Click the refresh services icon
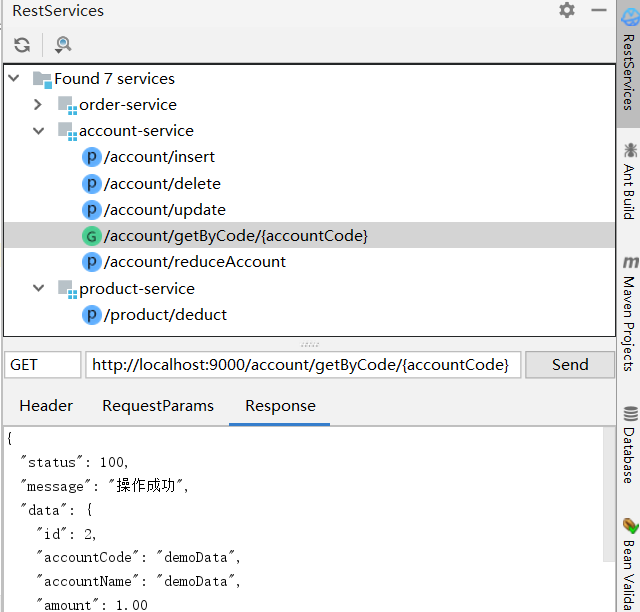The height and width of the screenshot is (612, 640). point(22,45)
